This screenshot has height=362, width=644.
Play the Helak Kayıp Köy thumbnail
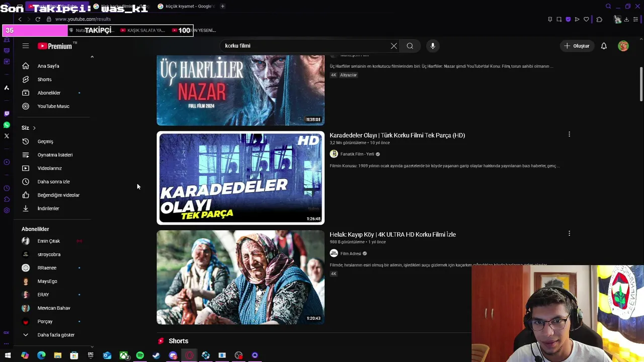(240, 278)
